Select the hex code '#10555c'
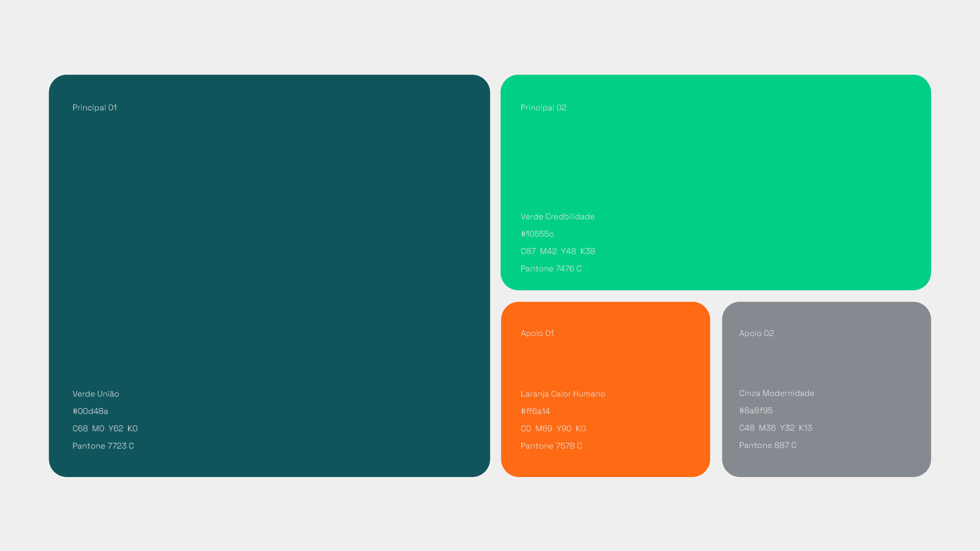 (x=537, y=234)
